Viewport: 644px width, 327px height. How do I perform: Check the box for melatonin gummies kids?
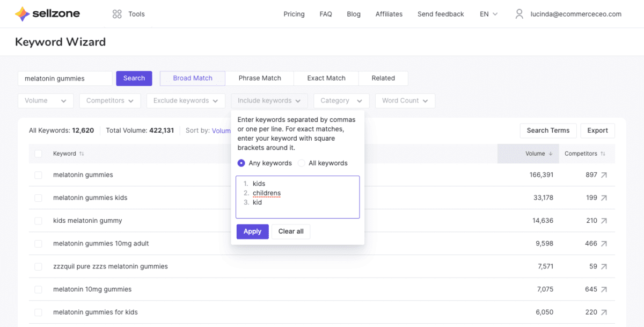coord(38,198)
